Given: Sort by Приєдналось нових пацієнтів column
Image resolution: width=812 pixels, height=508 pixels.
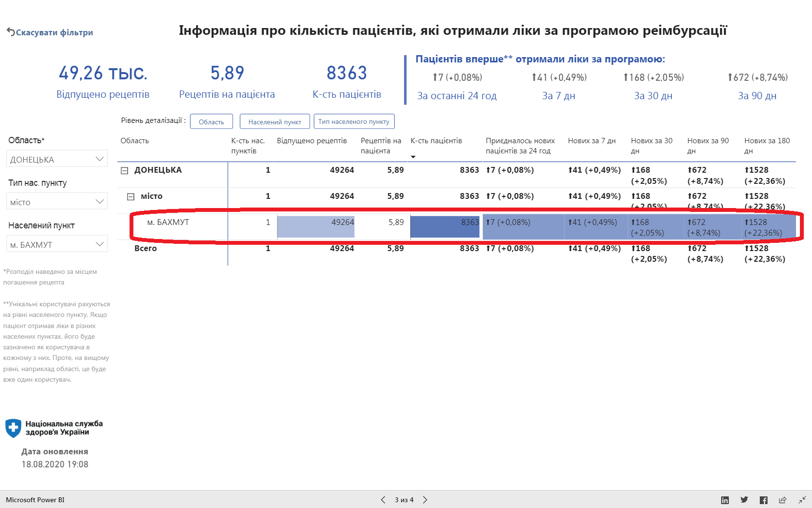Looking at the screenshot, I should tap(520, 146).
